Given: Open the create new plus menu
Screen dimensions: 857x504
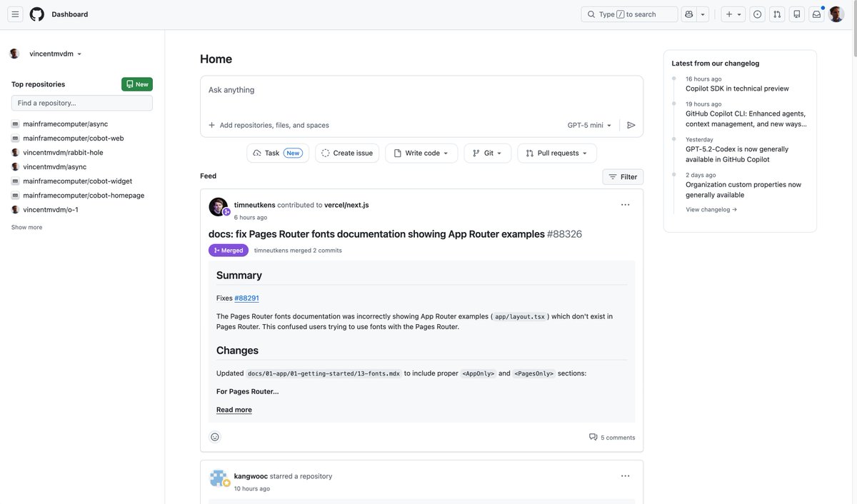Looking at the screenshot, I should (x=733, y=14).
